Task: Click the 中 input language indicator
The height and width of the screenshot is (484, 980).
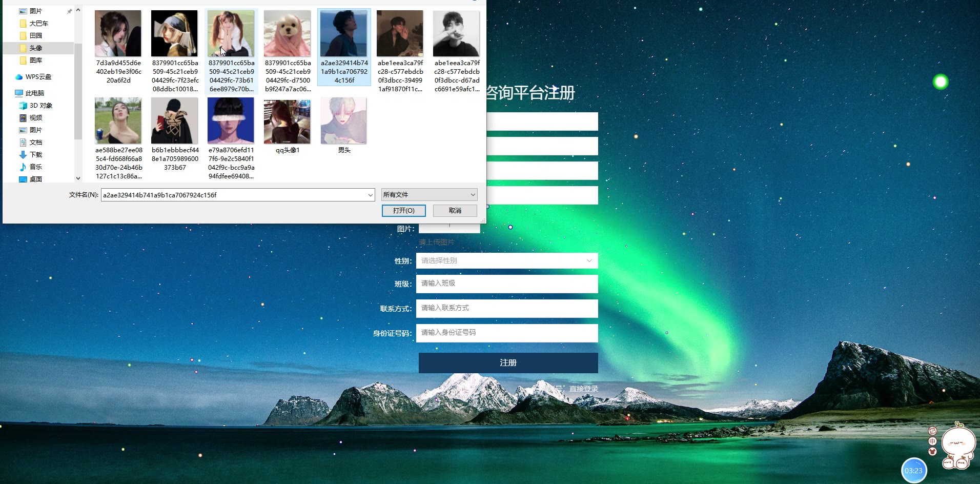Action: coord(932,441)
